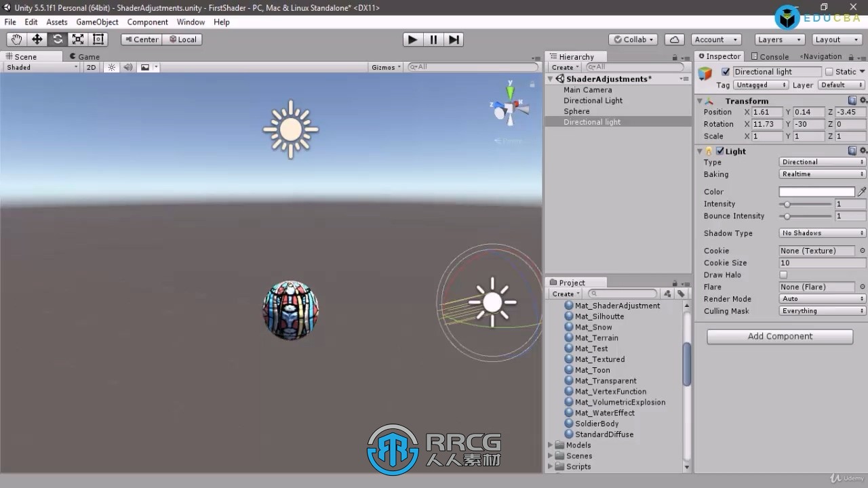This screenshot has height=488, width=868.
Task: Open the Account button
Action: click(x=715, y=39)
